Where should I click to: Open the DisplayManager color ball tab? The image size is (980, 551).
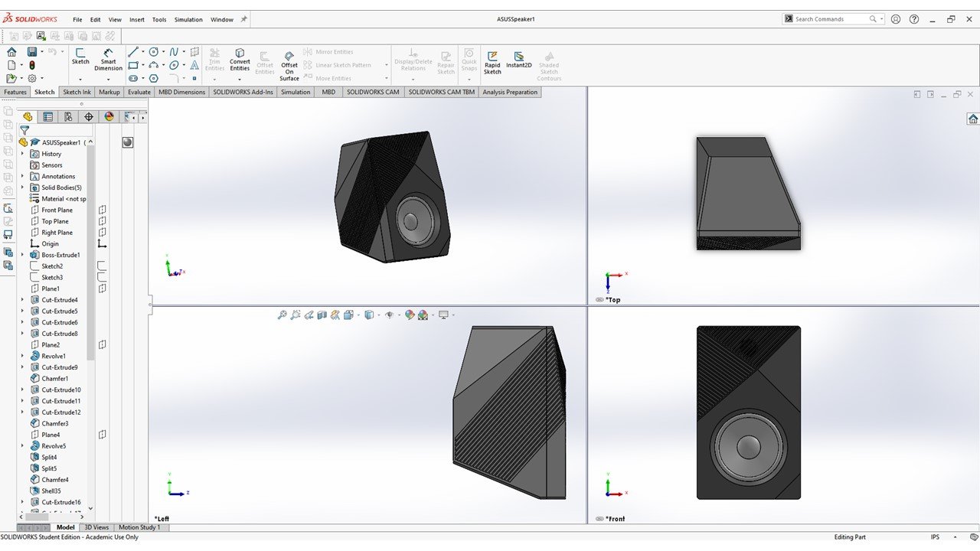[109, 117]
